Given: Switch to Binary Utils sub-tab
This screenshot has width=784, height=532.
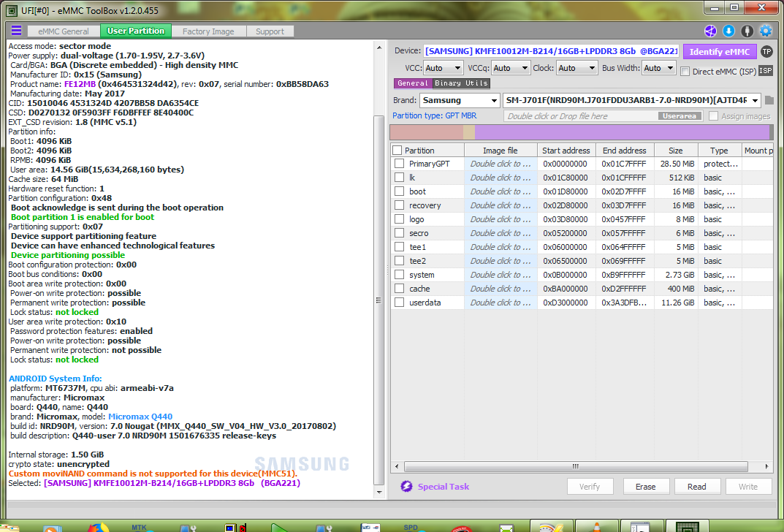Looking at the screenshot, I should coord(461,83).
